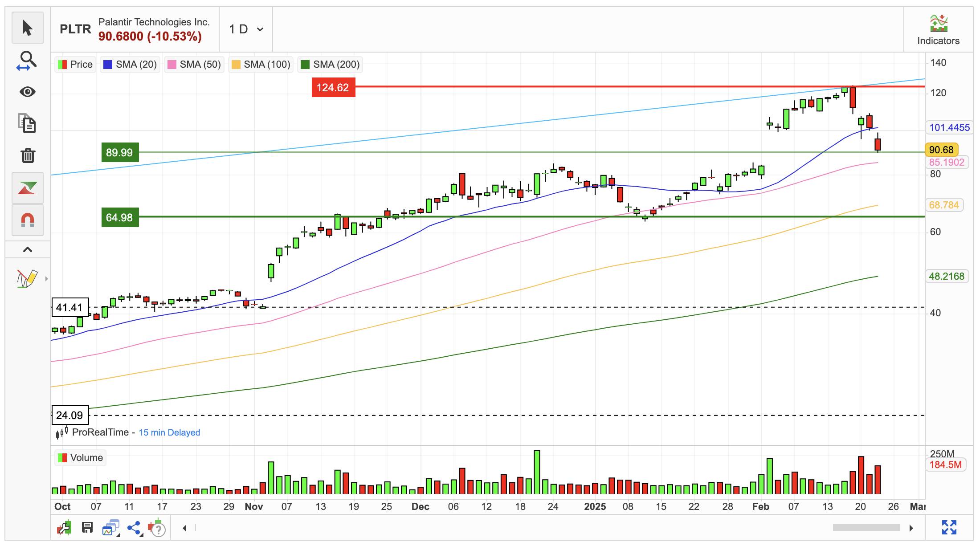Click the 89.99 support level label
This screenshot has width=980, height=546.
coord(120,152)
